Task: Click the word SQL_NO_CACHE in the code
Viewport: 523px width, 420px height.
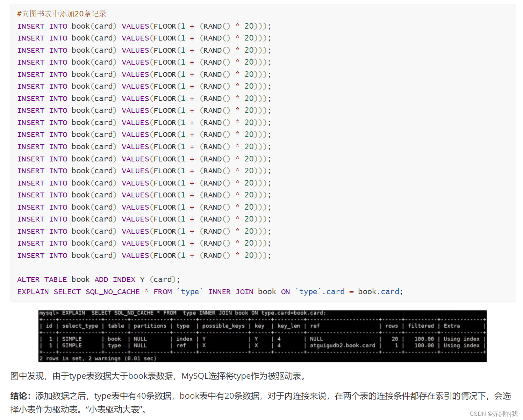Action: 113,292
